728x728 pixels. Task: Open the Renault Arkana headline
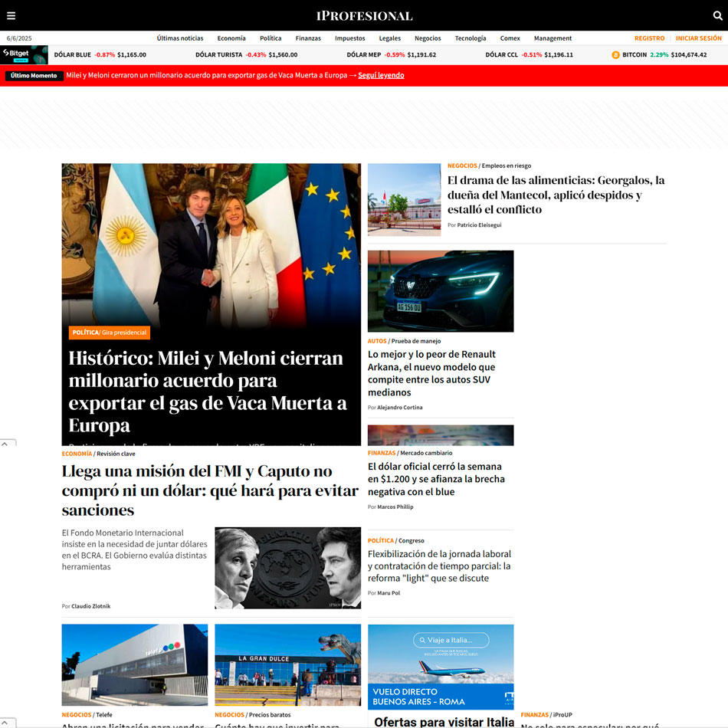click(x=431, y=373)
